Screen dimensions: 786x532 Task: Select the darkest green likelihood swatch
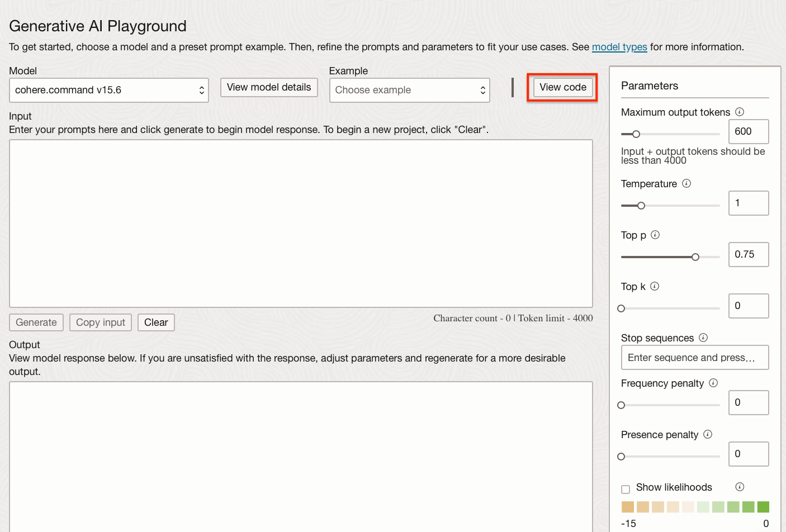[763, 506]
